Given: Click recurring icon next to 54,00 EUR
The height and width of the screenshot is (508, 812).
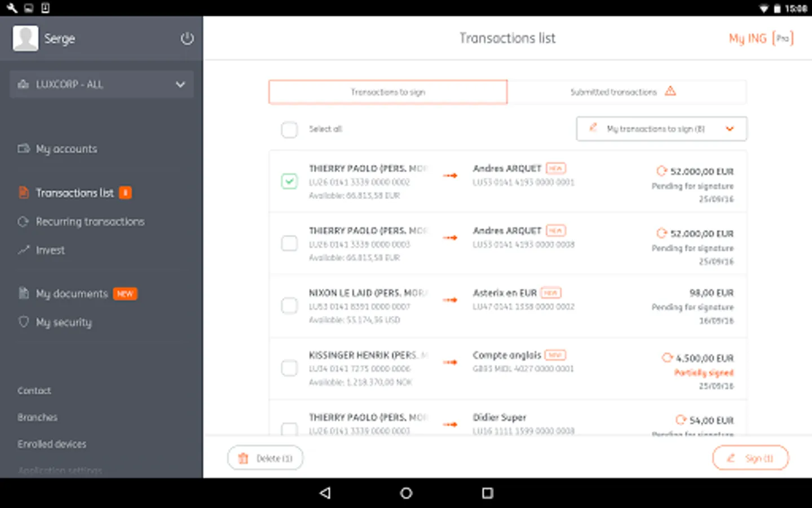Looking at the screenshot, I should [x=681, y=419].
